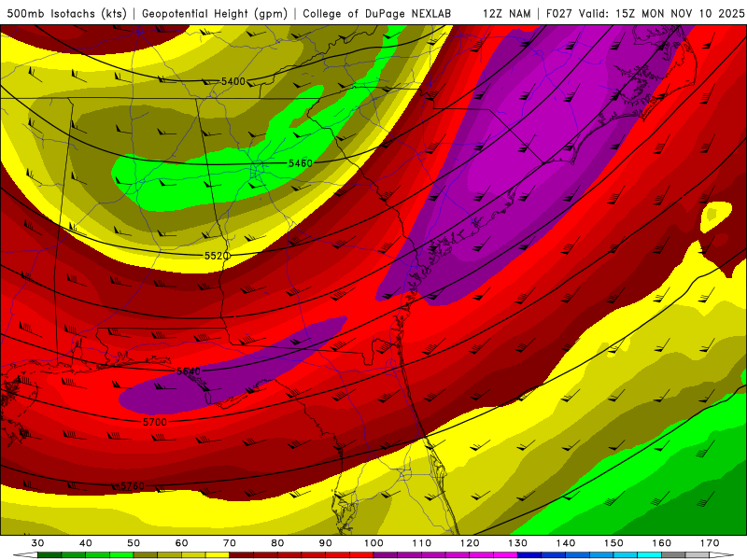The height and width of the screenshot is (560, 747).
Task: Click the legend value 110
Action: [422, 543]
